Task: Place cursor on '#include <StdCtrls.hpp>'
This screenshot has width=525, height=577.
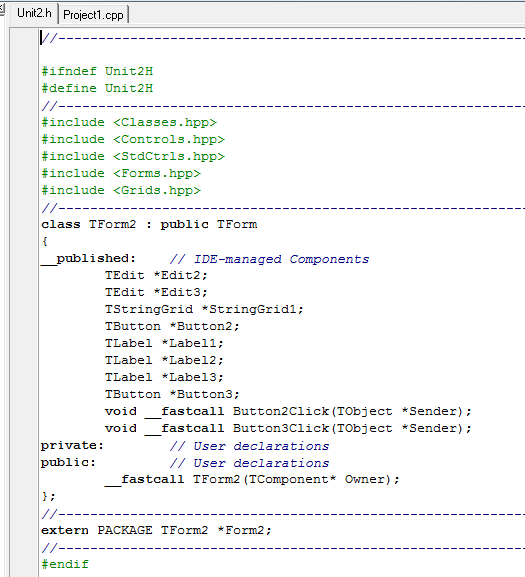Action: coord(133,156)
